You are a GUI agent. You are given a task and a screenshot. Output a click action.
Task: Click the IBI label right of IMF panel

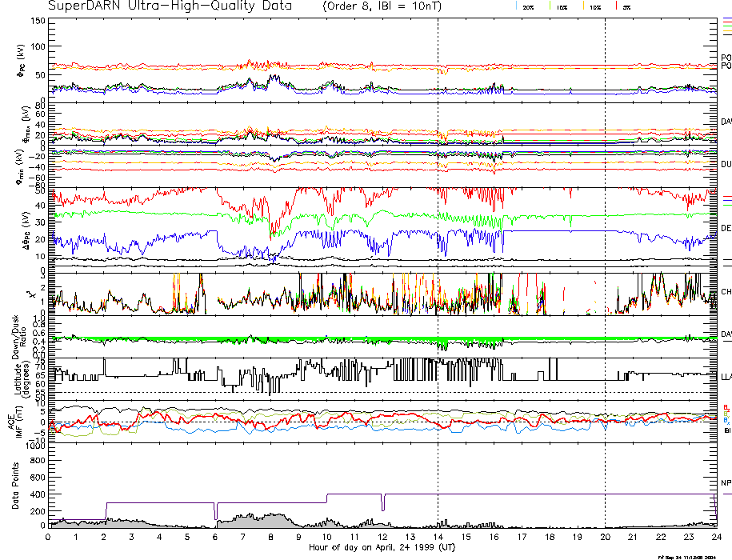point(726,430)
